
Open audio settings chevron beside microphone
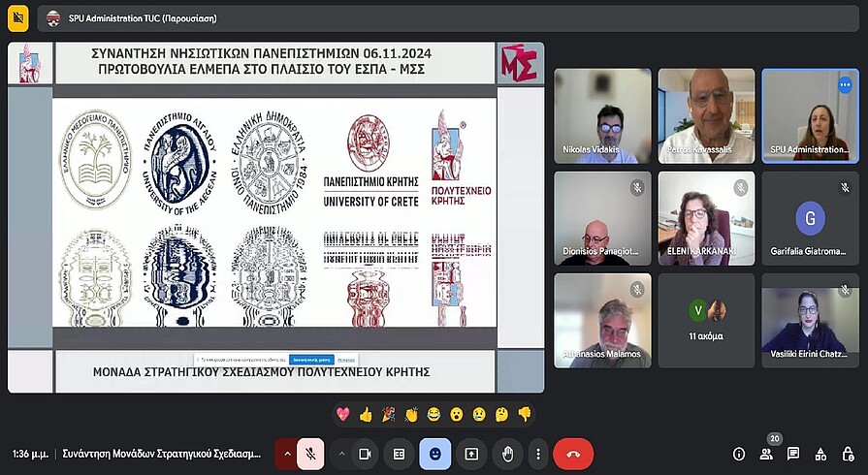287,454
